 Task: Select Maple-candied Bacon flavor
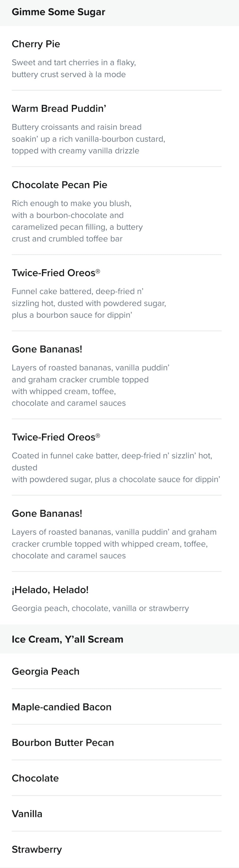pyautogui.click(x=117, y=707)
